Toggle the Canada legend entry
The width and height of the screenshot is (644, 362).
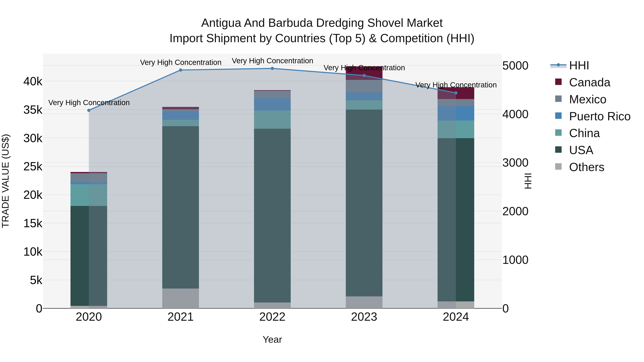click(x=582, y=82)
